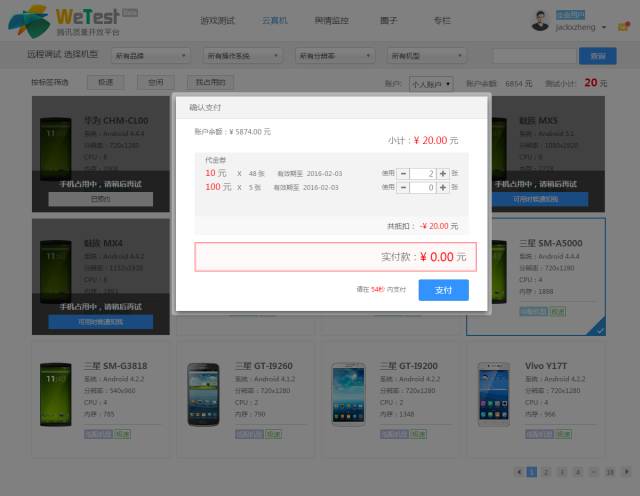
Task: Click the green tag on SM-G3818 card
Action: click(x=122, y=434)
